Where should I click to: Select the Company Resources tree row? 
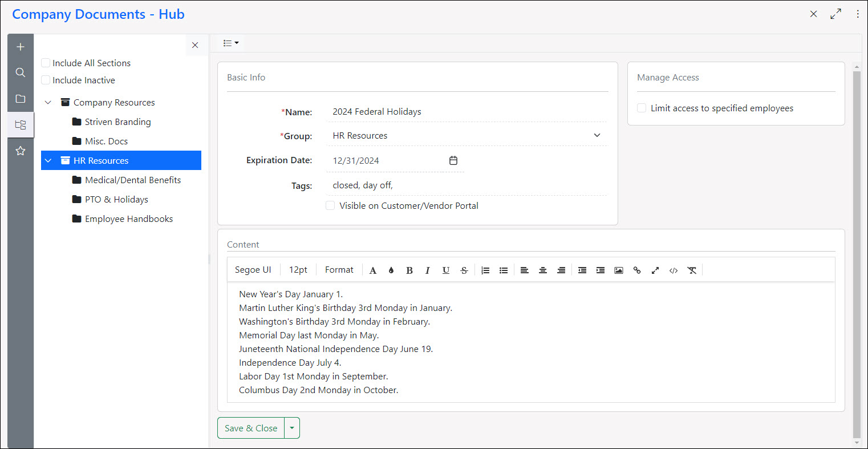[x=121, y=103]
